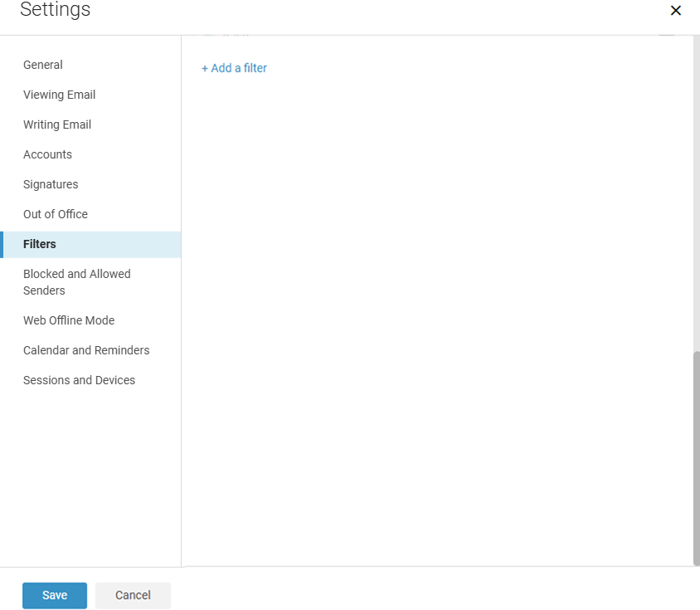The height and width of the screenshot is (610, 700).
Task: Open the Accounts settings page
Action: click(x=47, y=154)
